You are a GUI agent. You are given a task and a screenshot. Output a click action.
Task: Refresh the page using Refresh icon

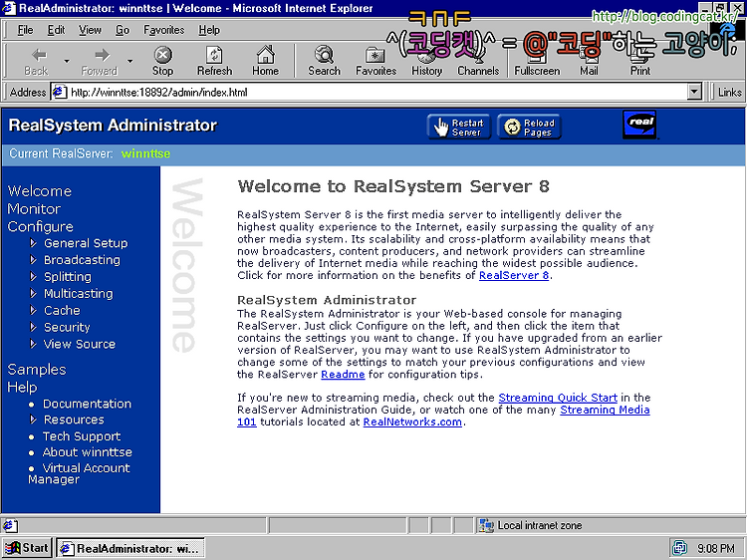point(214,62)
